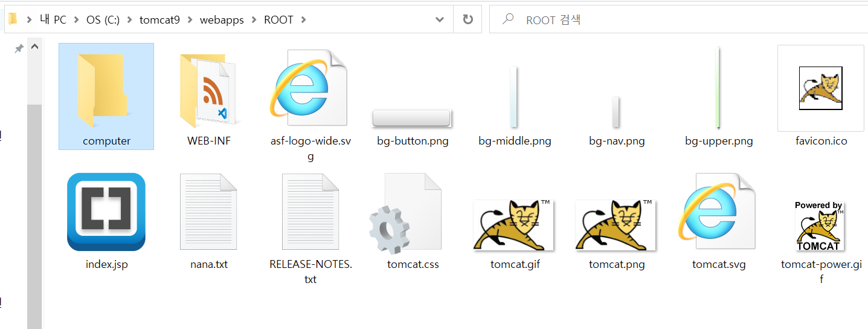The image size is (868, 329).
Task: Click the favicon.ico name label
Action: 821,141
